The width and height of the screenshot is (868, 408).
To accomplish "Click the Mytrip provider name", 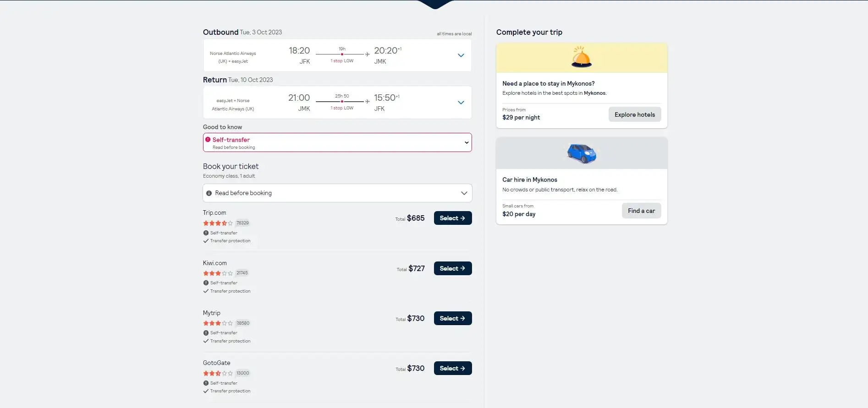I will [212, 313].
